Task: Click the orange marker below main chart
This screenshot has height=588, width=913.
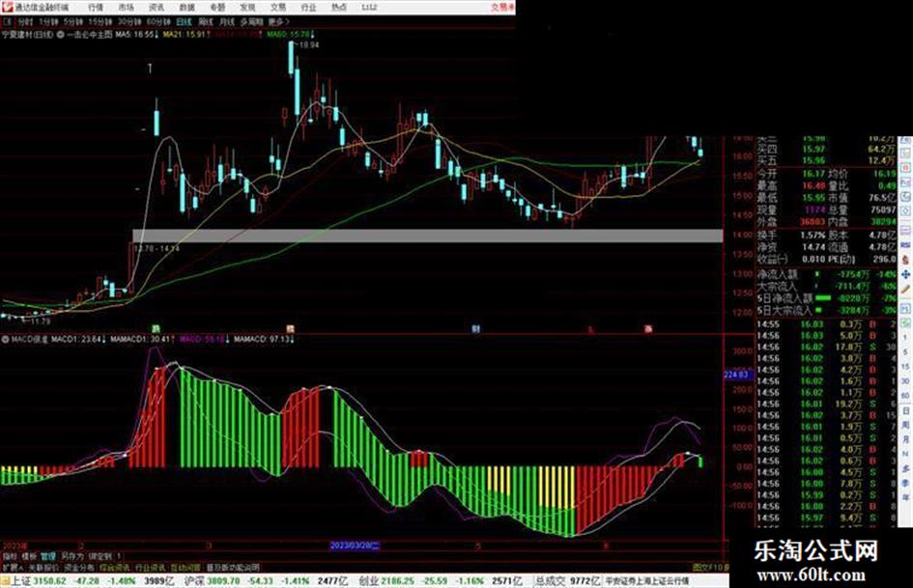Action: 290,329
